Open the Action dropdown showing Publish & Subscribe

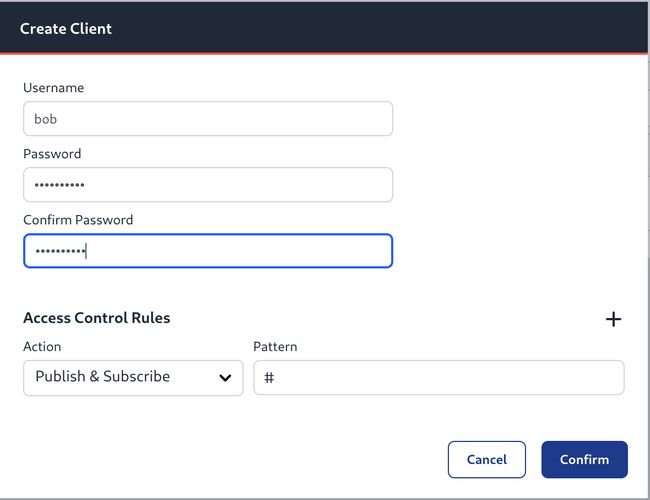(133, 378)
